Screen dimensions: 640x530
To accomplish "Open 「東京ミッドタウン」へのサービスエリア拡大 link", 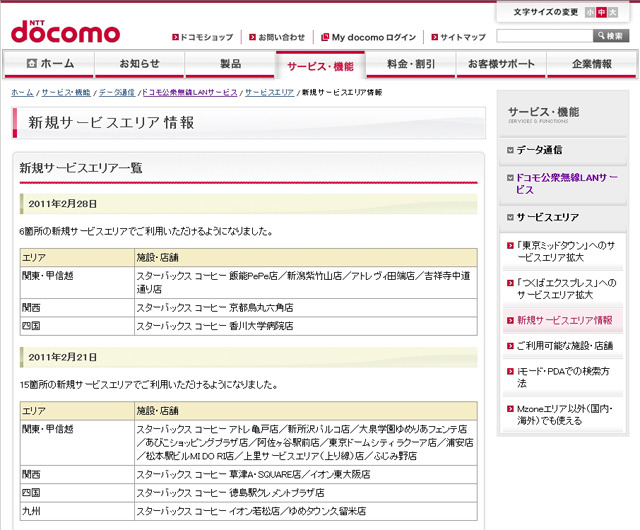I will [566, 252].
